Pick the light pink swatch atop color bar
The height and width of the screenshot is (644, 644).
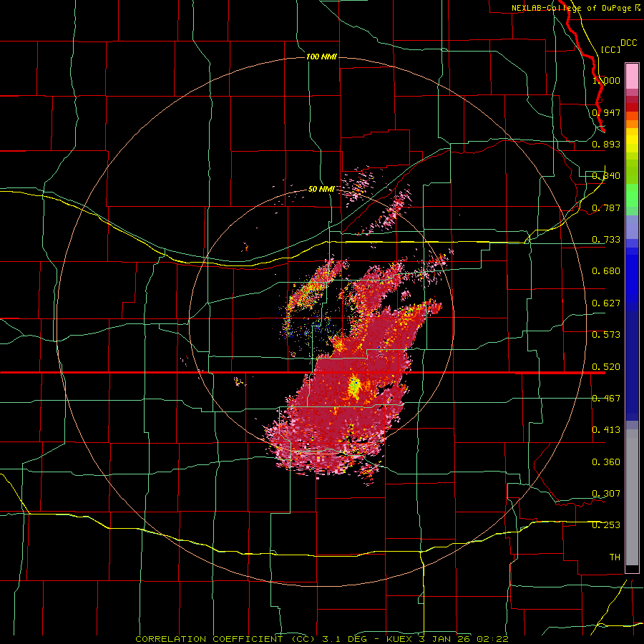[632, 77]
